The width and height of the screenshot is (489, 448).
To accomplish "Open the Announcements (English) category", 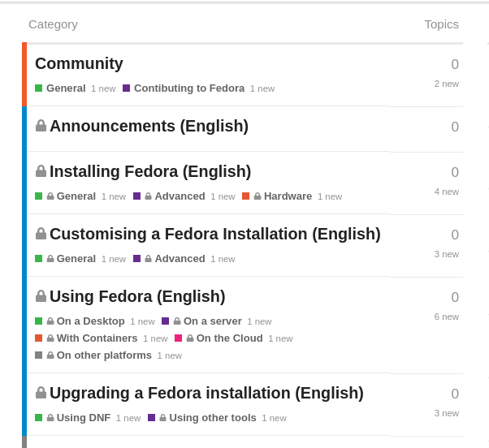I will tap(149, 126).
